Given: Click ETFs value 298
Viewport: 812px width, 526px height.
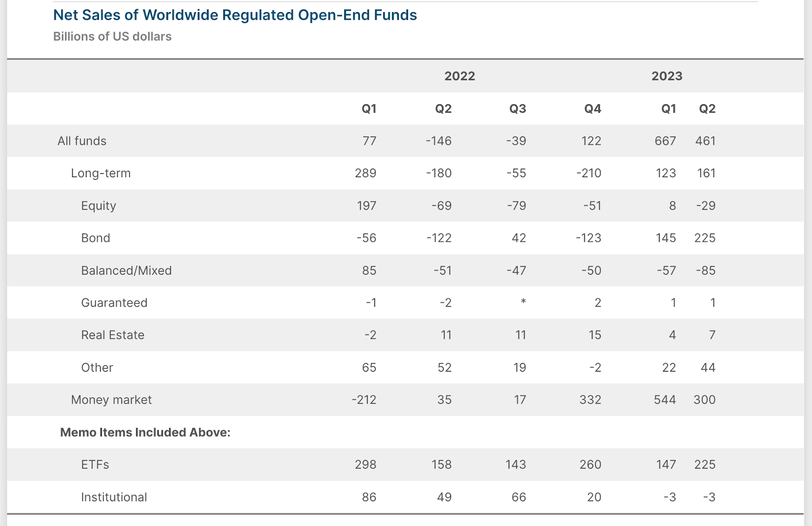Looking at the screenshot, I should [365, 465].
